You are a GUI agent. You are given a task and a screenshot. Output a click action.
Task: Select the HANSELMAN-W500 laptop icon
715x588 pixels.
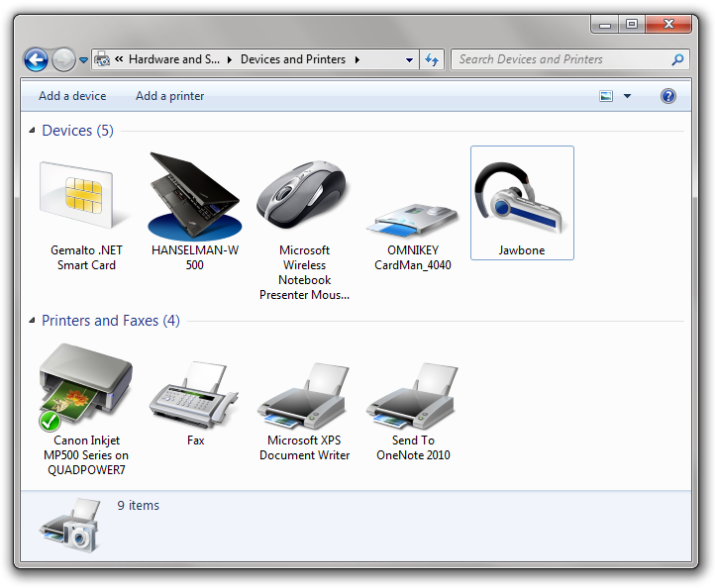tap(195, 196)
